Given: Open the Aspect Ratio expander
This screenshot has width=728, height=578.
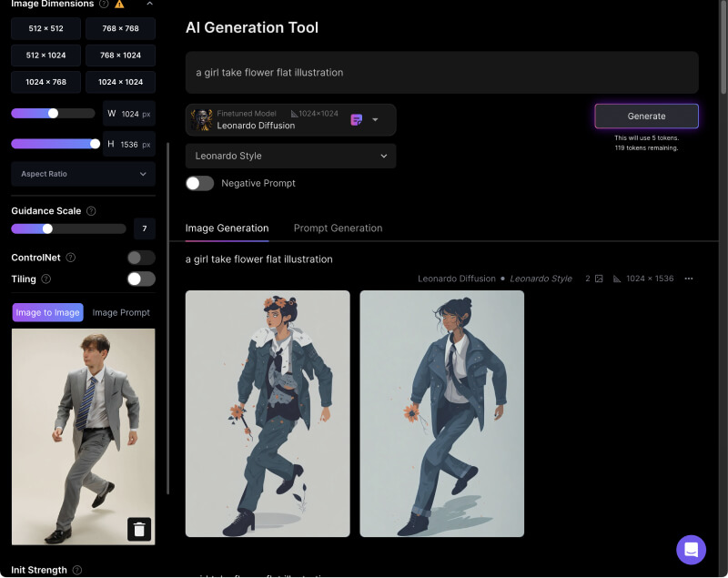Looking at the screenshot, I should click(82, 174).
